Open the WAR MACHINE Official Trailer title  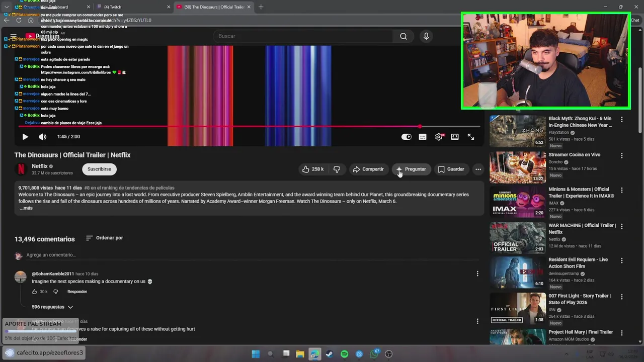point(582,229)
